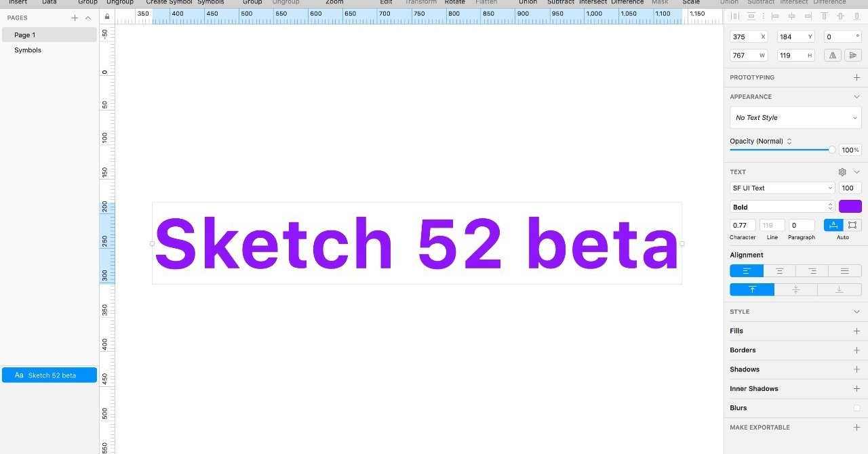Click the left selection handle of text
This screenshot has width=868, height=454.
(x=152, y=243)
